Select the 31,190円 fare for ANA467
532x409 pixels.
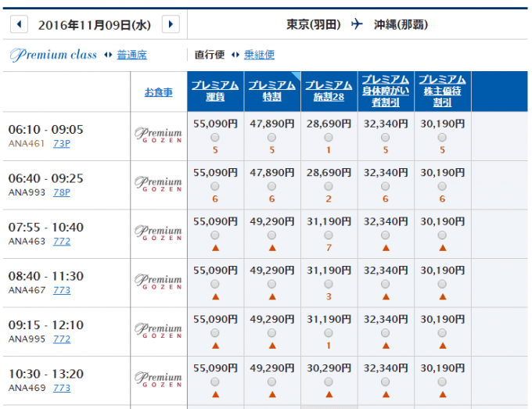[329, 284]
